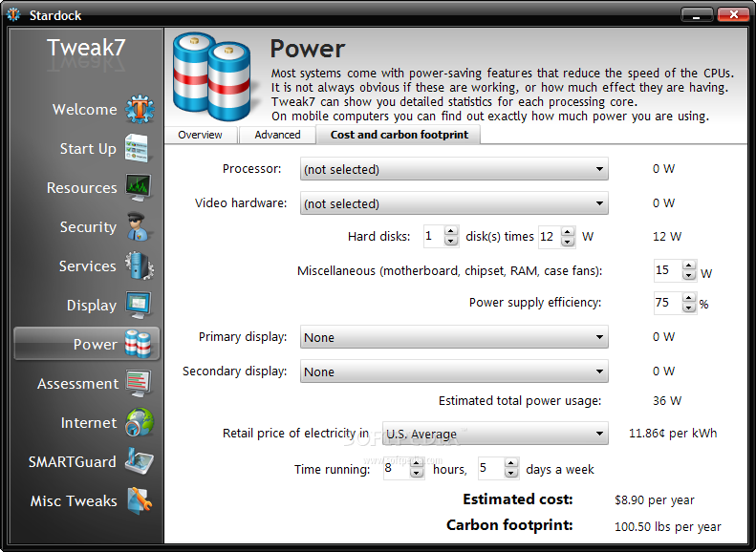Select Display in the sidebar
This screenshot has height=552, width=756.
92,305
